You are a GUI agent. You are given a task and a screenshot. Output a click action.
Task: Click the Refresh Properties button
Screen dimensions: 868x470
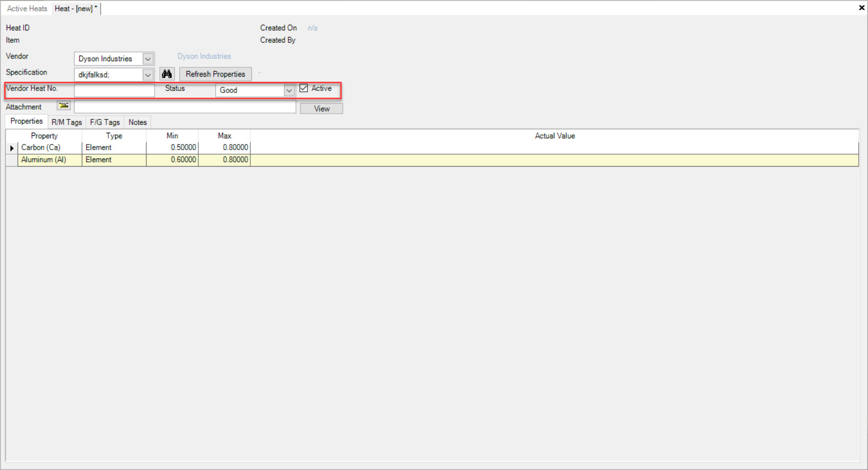point(215,74)
